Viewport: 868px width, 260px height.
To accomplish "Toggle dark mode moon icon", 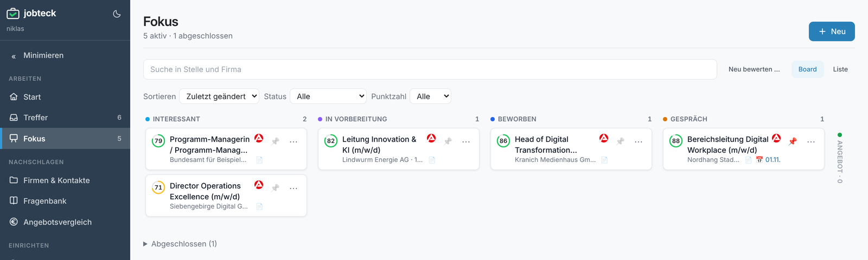I will point(117,14).
